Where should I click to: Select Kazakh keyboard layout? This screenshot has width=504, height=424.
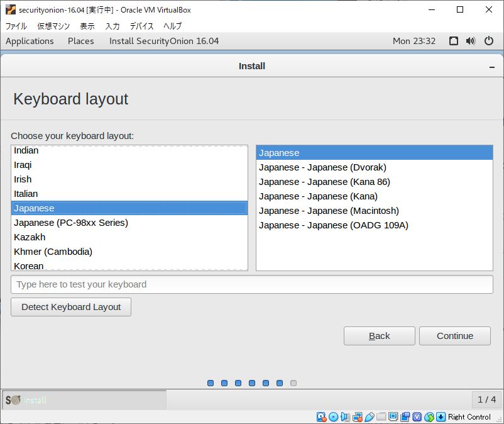129,237
